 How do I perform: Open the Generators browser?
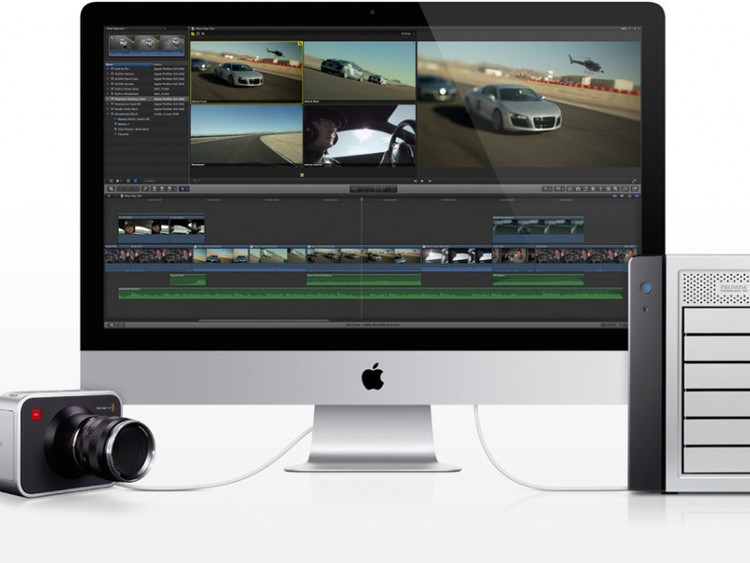pyautogui.click(x=609, y=189)
